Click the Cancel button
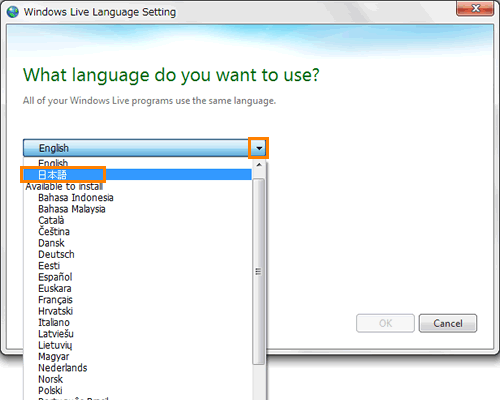The image size is (500, 400). click(448, 323)
